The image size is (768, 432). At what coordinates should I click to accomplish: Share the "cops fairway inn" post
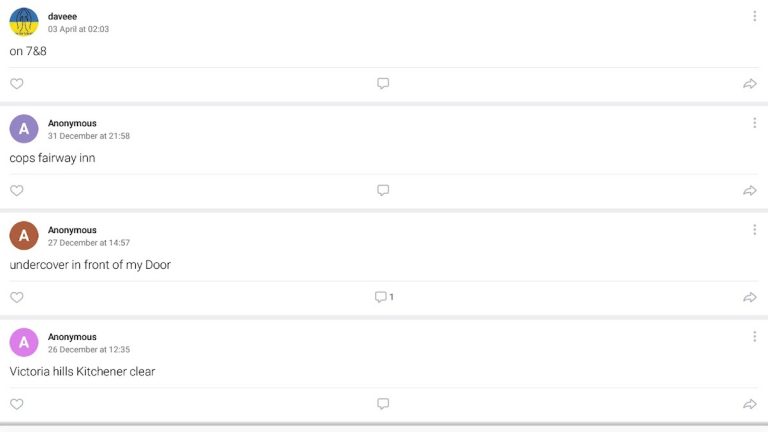pyautogui.click(x=750, y=191)
